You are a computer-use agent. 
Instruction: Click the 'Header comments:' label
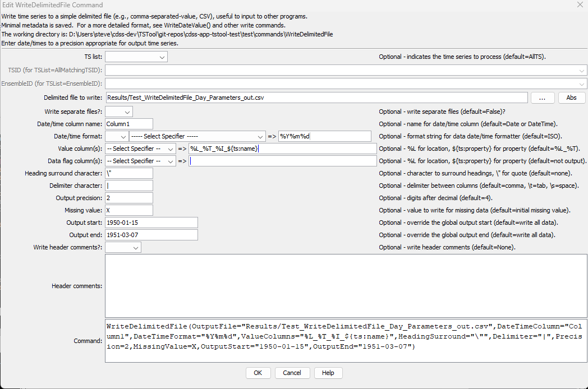click(x=77, y=286)
